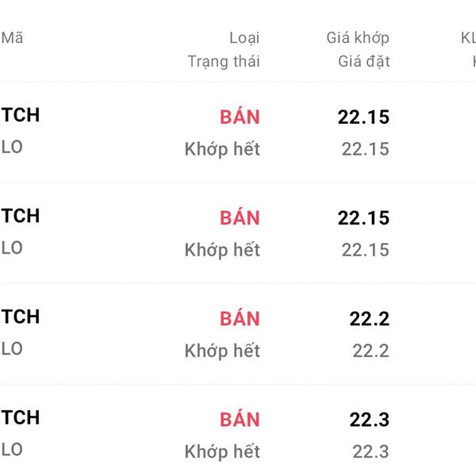Click the Mã column header
This screenshot has width=476, height=476.
12,37
